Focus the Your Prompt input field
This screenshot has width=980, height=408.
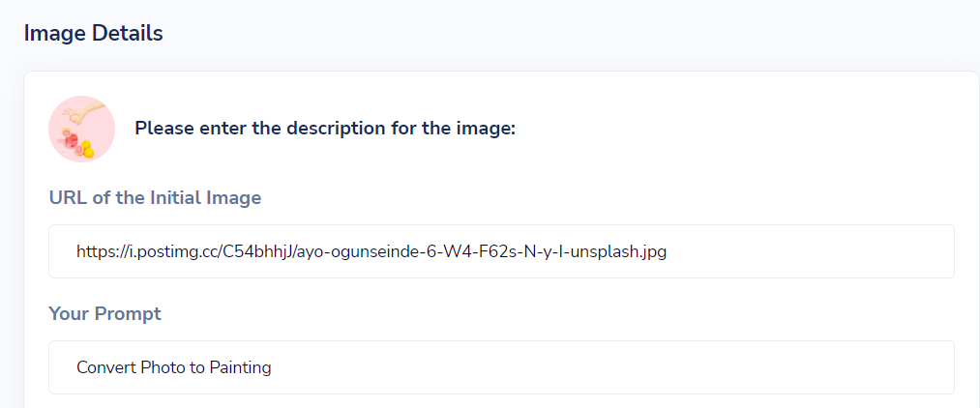click(x=501, y=367)
